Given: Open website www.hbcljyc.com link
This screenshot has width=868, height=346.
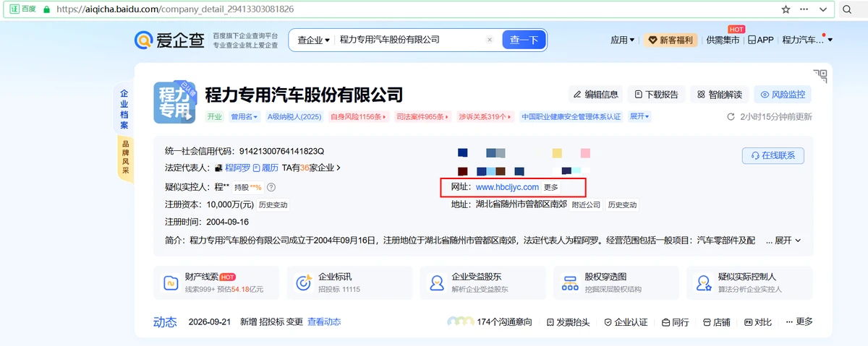Looking at the screenshot, I should tap(507, 187).
